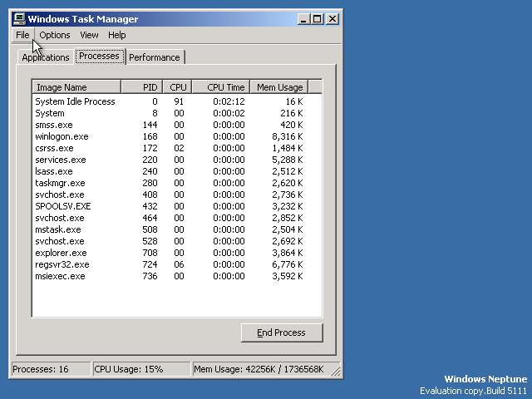This screenshot has height=399, width=532.
Task: Open the View menu
Action: [x=89, y=35]
